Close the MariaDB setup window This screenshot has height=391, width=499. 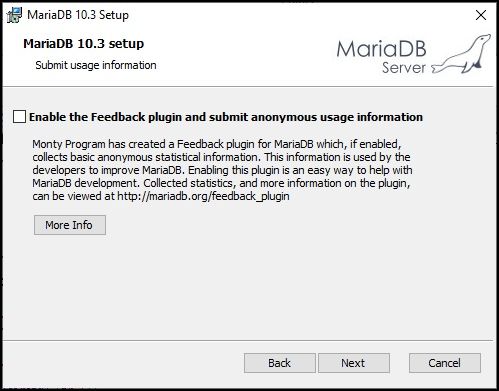click(x=481, y=15)
